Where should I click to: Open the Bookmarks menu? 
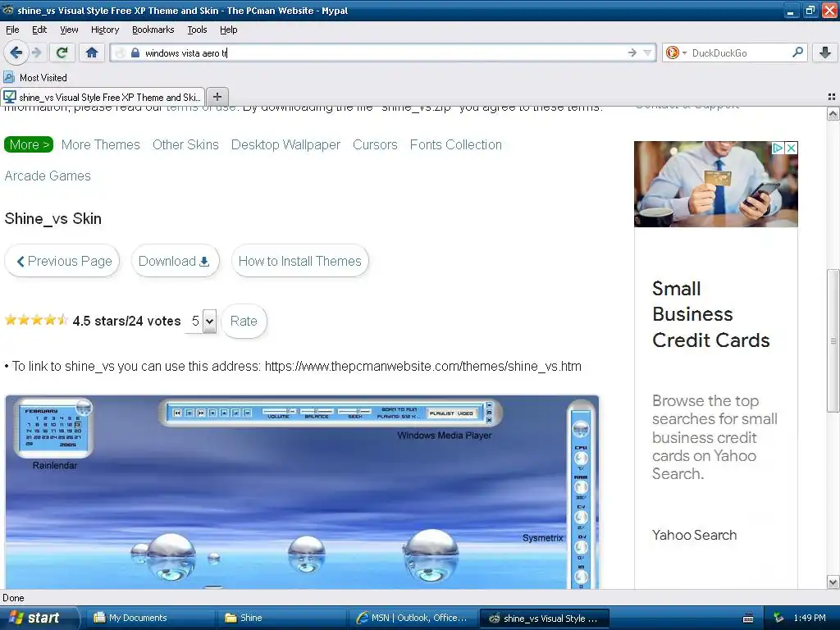[153, 30]
